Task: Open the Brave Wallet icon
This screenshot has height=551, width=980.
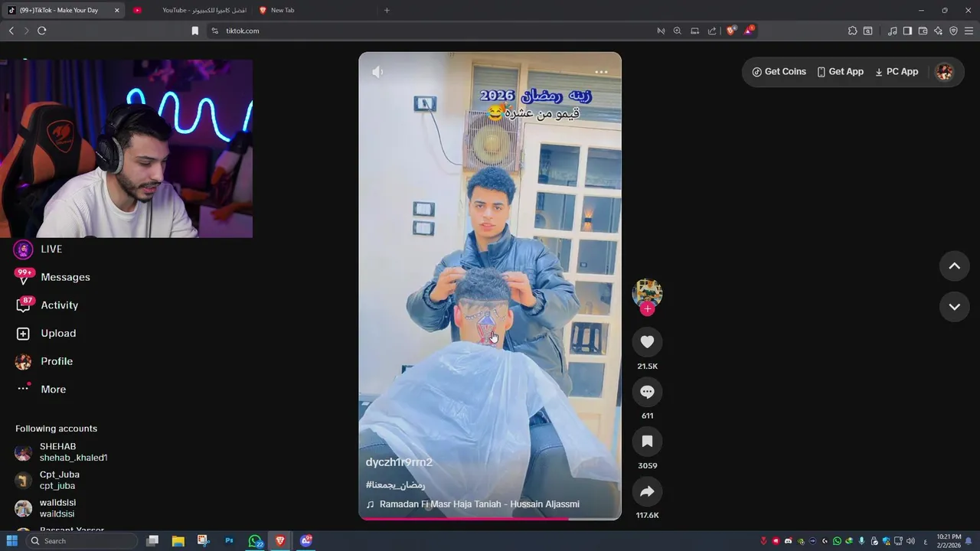Action: coord(923,31)
